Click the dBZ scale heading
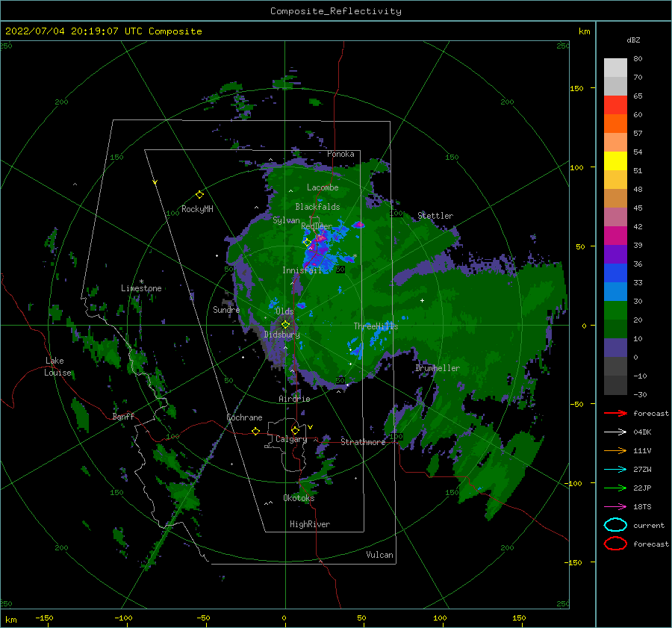 click(633, 40)
